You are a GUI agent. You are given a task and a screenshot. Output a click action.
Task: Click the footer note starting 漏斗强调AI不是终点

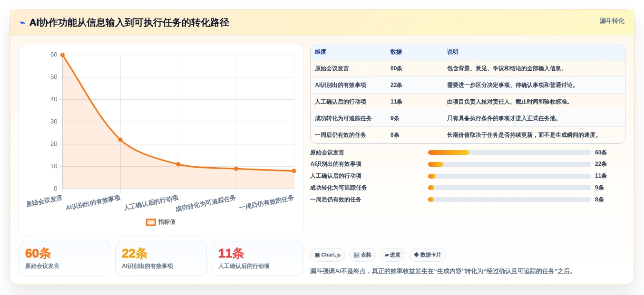point(443,271)
